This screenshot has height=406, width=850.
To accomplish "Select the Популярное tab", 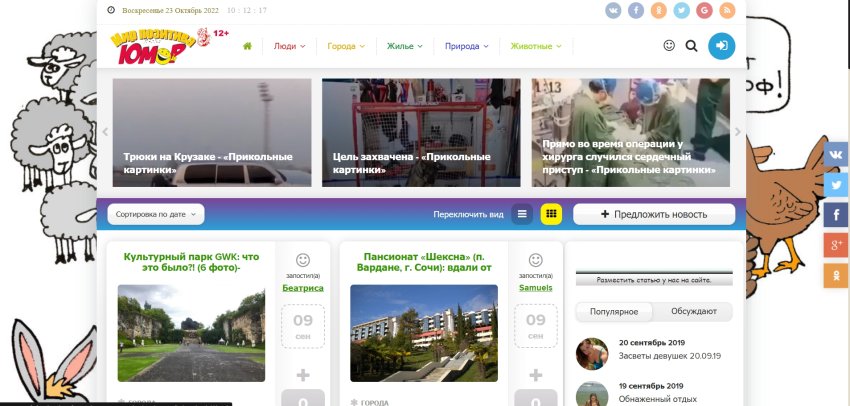I will 615,312.
